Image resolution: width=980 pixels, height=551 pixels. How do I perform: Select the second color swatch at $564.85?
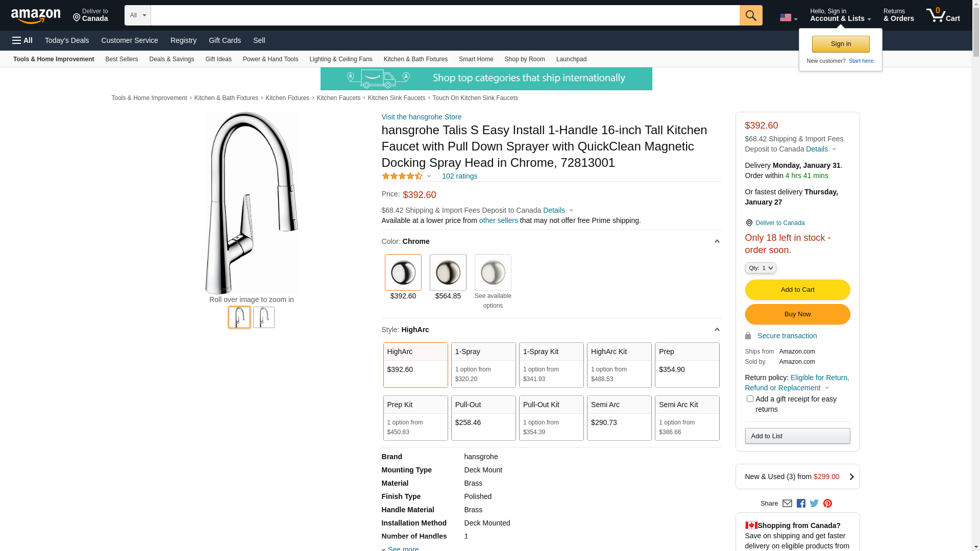click(x=448, y=272)
